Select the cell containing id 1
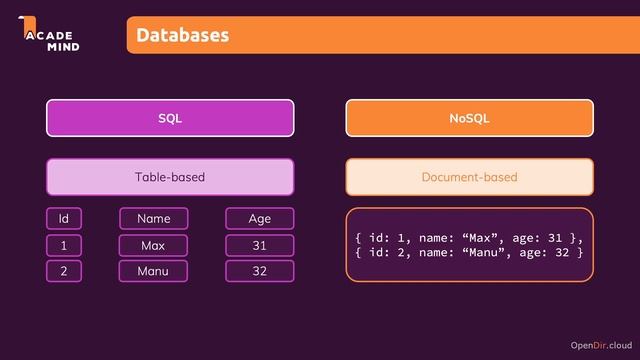Screen dimensions: 640x360 [64, 246]
